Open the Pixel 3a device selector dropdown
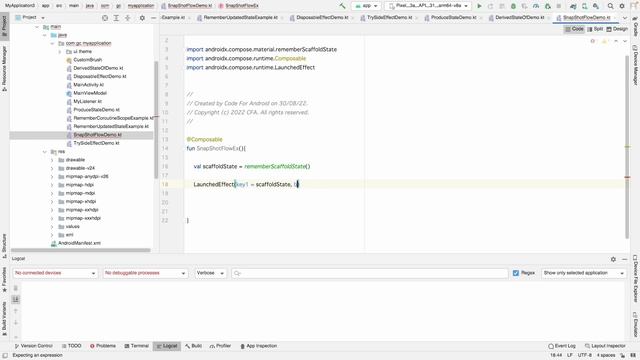The height and width of the screenshot is (360, 640). pos(428,6)
